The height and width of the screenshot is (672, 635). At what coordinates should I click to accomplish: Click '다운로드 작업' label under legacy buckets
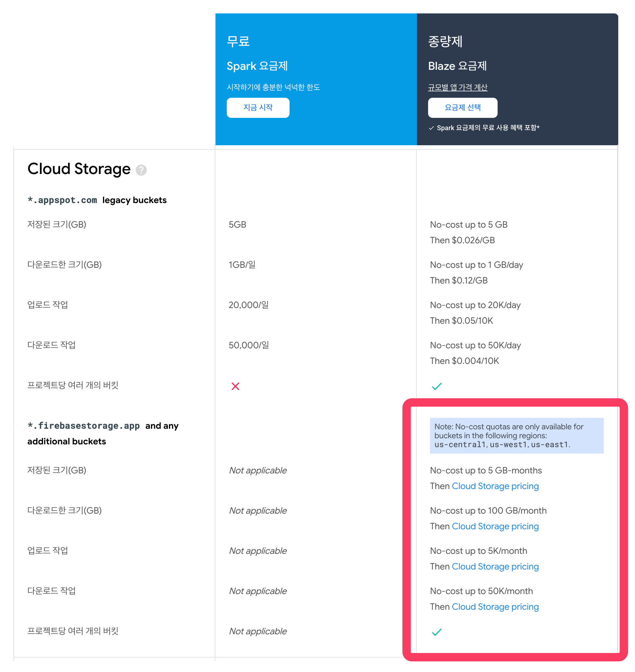tap(51, 345)
